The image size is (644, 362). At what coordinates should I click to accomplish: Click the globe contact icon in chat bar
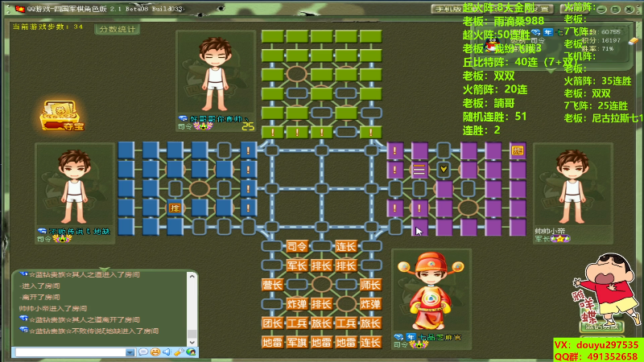pos(191,352)
